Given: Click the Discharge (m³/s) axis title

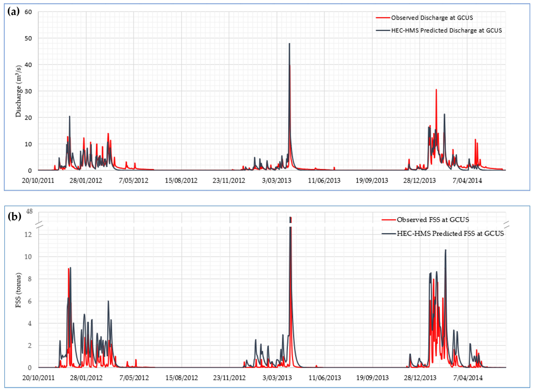Looking at the screenshot, I should coord(18,91).
